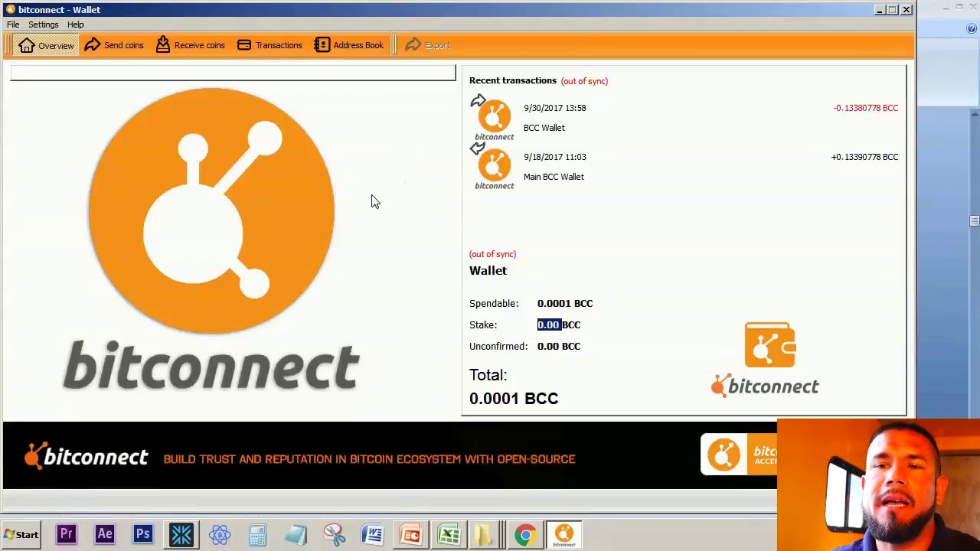Image resolution: width=980 pixels, height=551 pixels.
Task: Open the File menu
Action: pyautogui.click(x=13, y=24)
